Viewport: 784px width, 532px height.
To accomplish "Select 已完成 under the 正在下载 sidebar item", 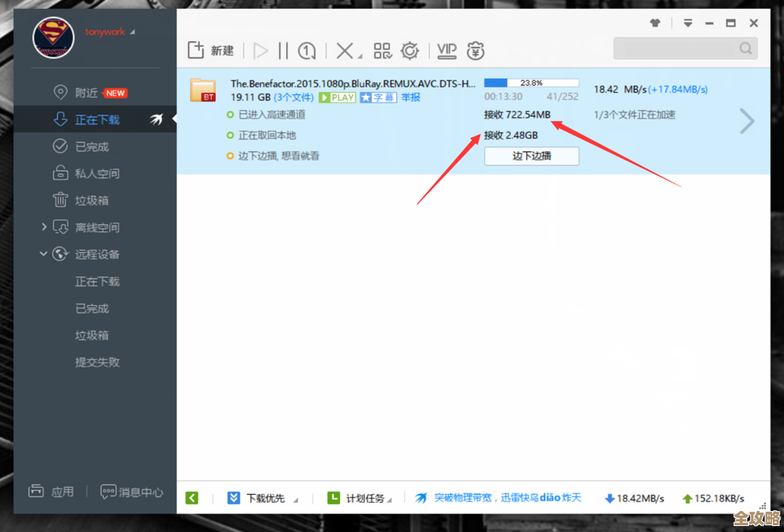I will [91, 147].
